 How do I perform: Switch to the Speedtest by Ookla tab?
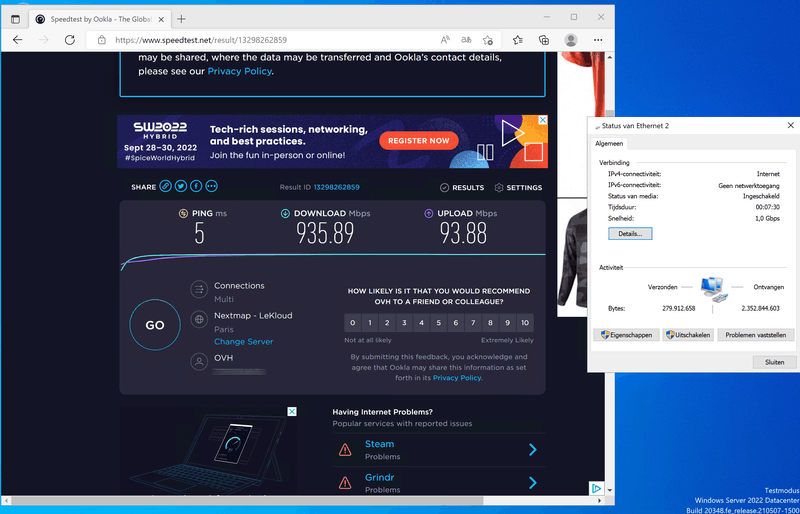point(100,19)
